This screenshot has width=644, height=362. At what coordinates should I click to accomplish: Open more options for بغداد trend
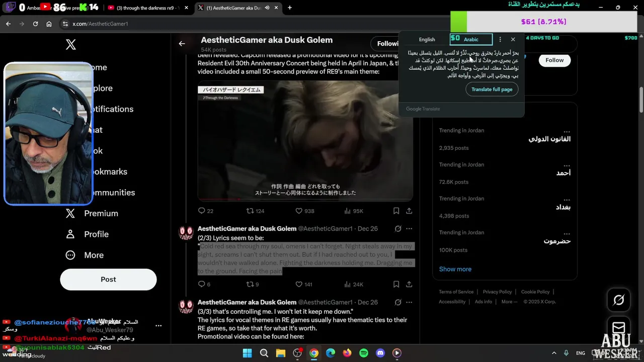tap(567, 199)
